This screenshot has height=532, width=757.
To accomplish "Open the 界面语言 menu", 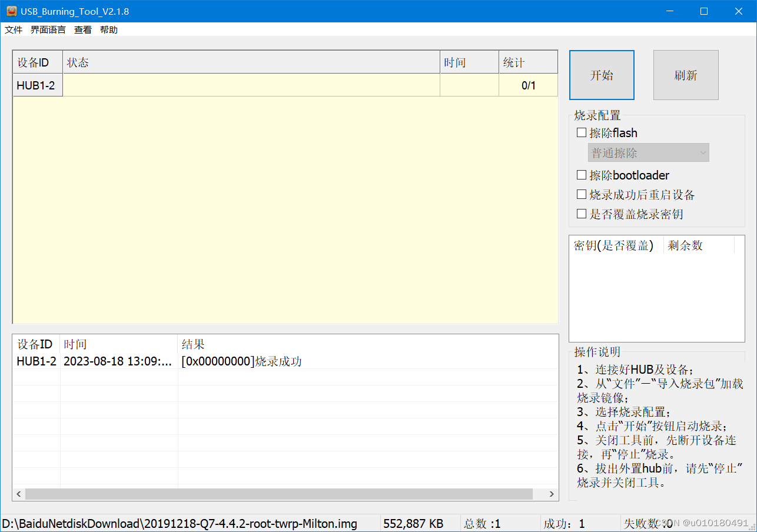I will (x=48, y=29).
